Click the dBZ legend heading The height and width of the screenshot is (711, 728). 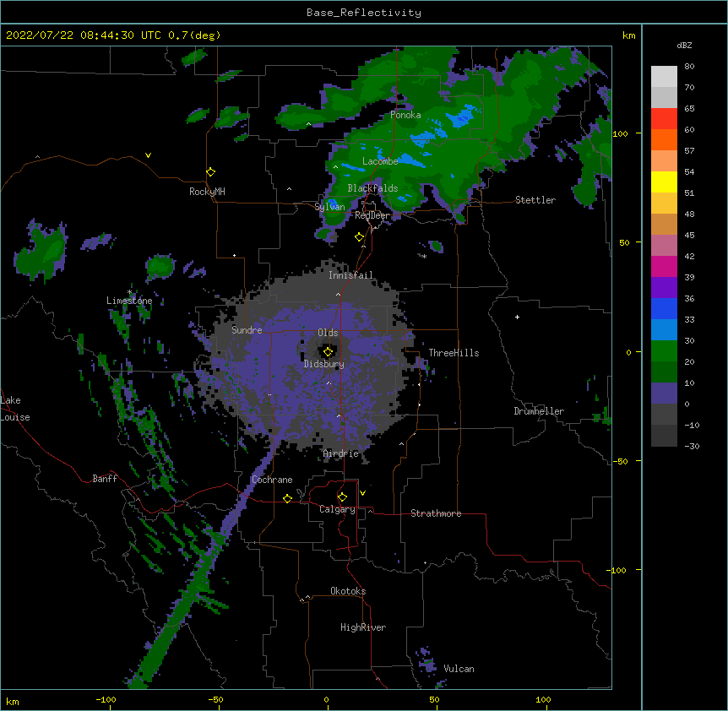(x=684, y=45)
